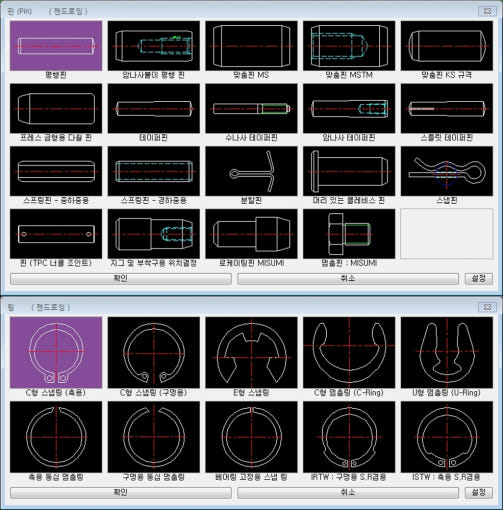
Task: Choose the 암나사 테이퍼핀 thumbnail
Action: [x=349, y=108]
